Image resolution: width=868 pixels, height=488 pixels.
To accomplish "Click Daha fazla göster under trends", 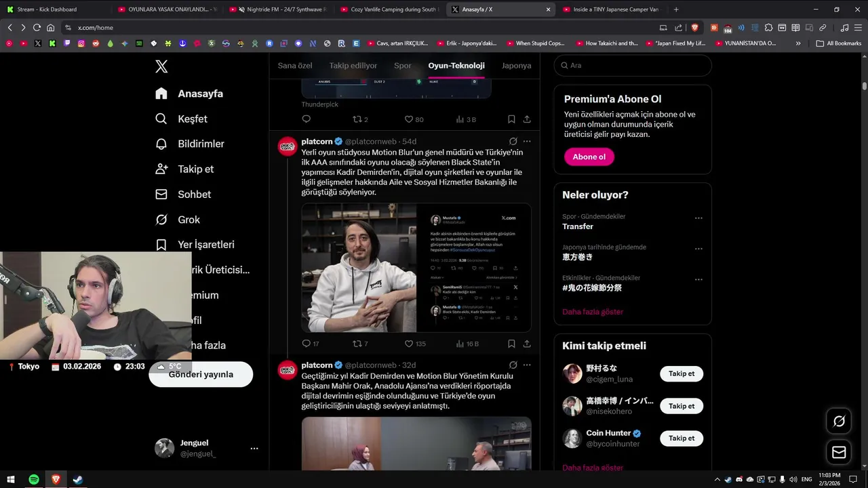I will point(593,312).
